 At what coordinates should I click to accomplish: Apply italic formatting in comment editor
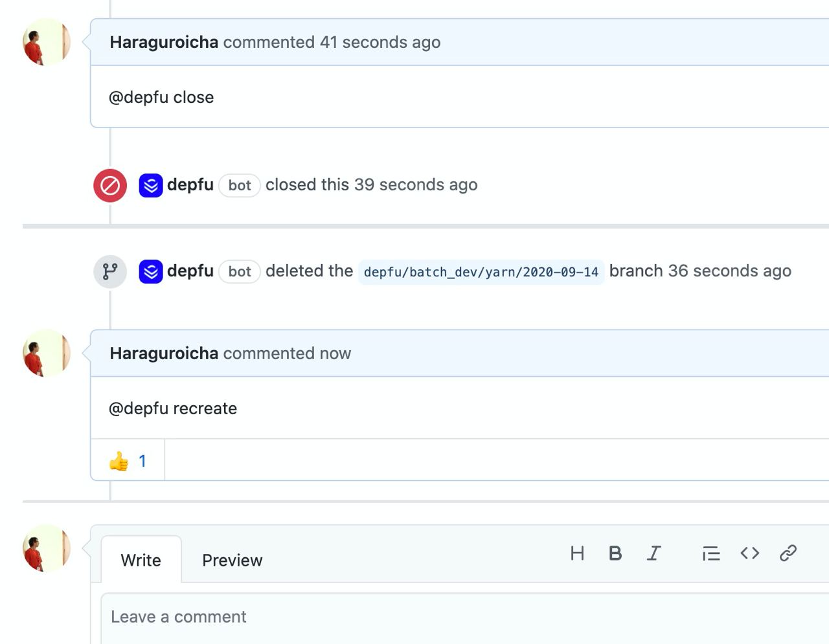point(653,553)
